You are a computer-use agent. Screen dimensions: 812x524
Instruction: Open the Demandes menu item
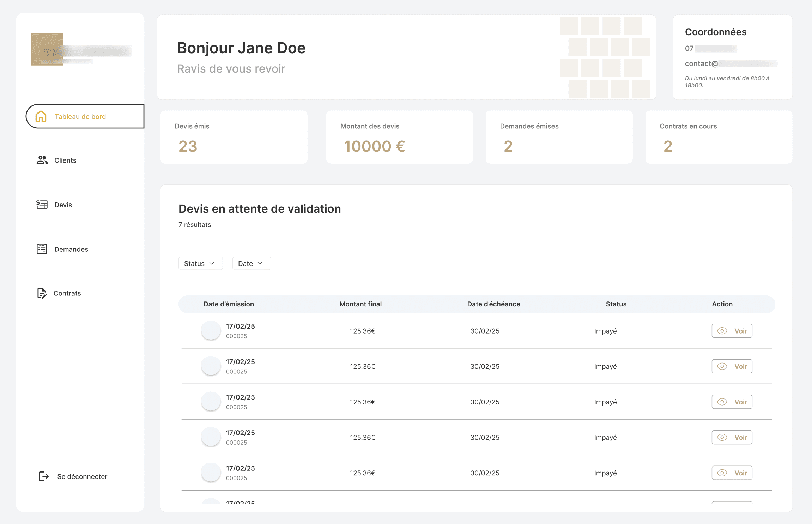(71, 249)
